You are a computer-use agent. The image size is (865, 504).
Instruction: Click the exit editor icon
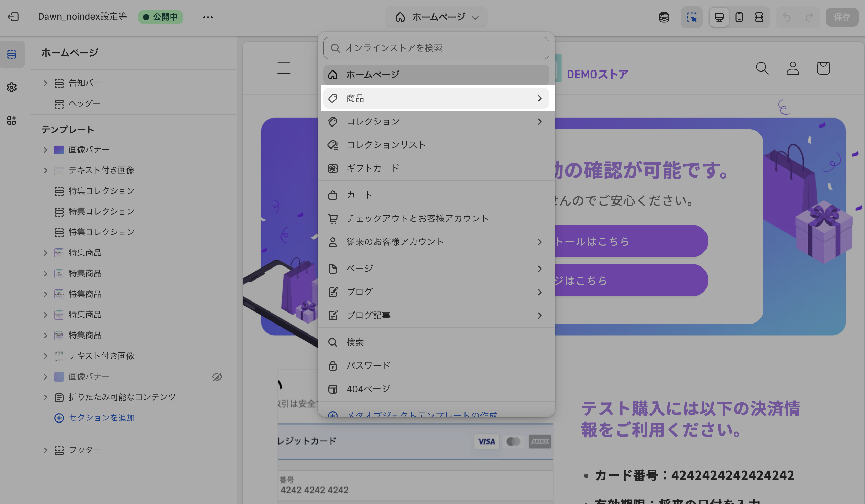coord(13,17)
